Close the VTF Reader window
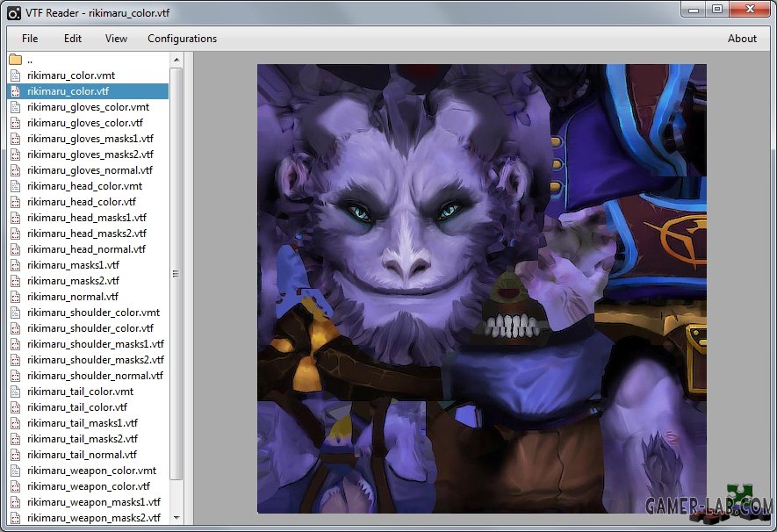The width and height of the screenshot is (777, 532). [749, 9]
